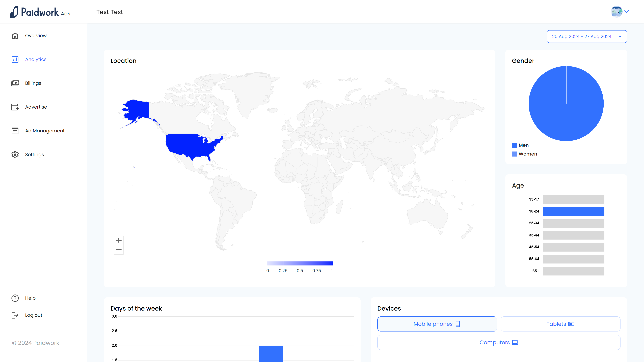Select Mobile phones device filter

(437, 324)
